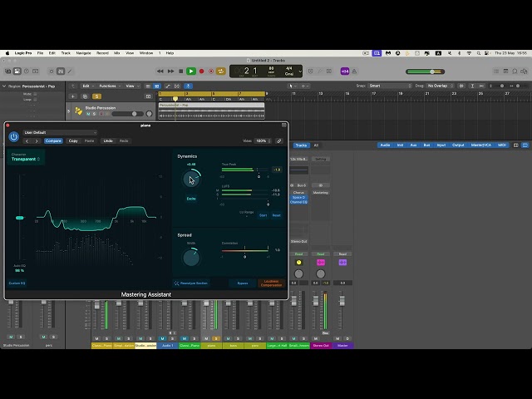Open the View menu in Tracks area
Screen dimensions: 532x399
(132, 86)
